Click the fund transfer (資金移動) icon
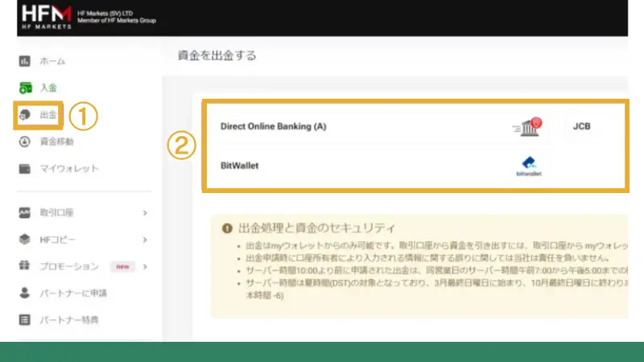The height and width of the screenshot is (362, 644). (x=25, y=142)
